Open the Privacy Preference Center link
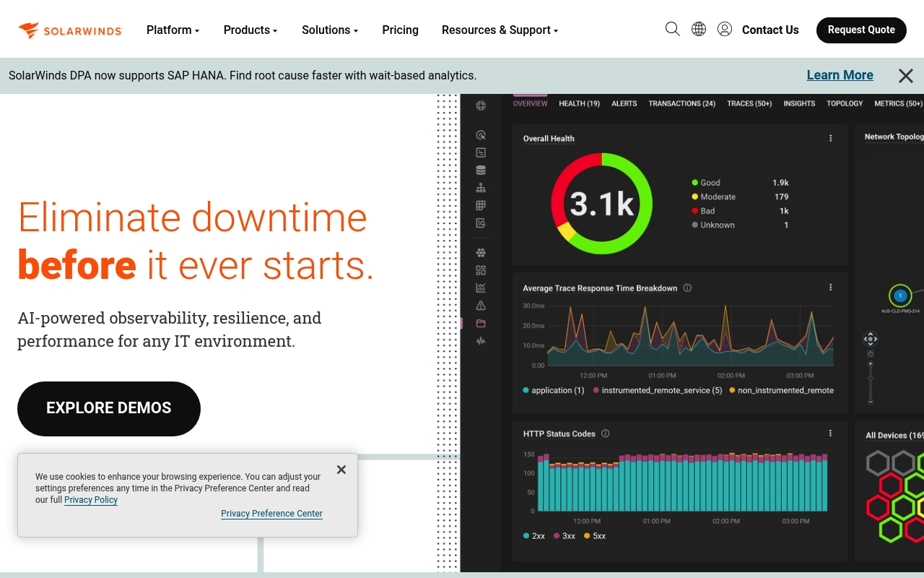Image resolution: width=924 pixels, height=578 pixels. [x=271, y=514]
